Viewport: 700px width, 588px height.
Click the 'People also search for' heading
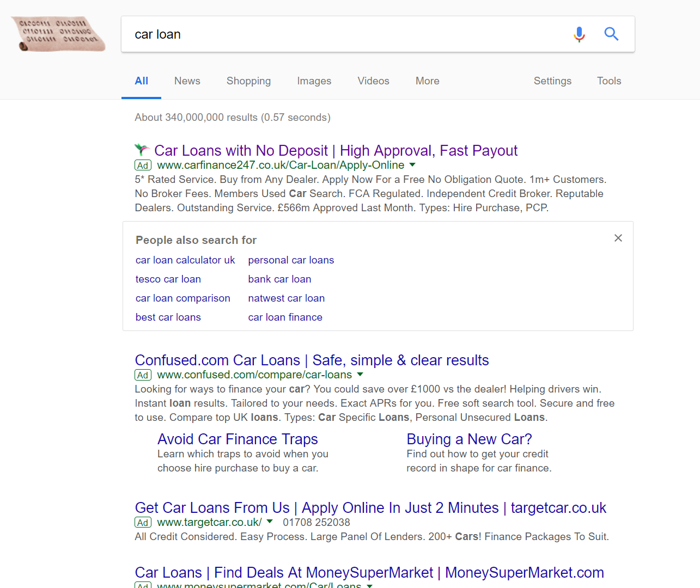196,240
